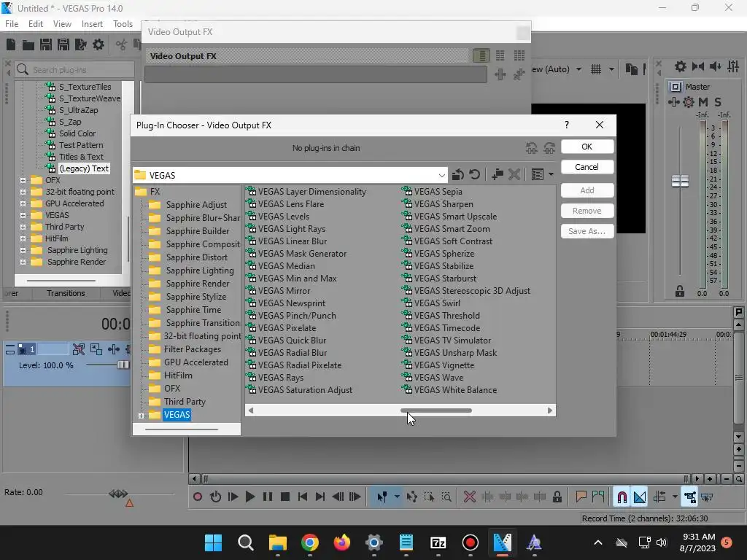Click the Master volume fader handle
Image resolution: width=747 pixels, height=560 pixels.
pos(680,181)
